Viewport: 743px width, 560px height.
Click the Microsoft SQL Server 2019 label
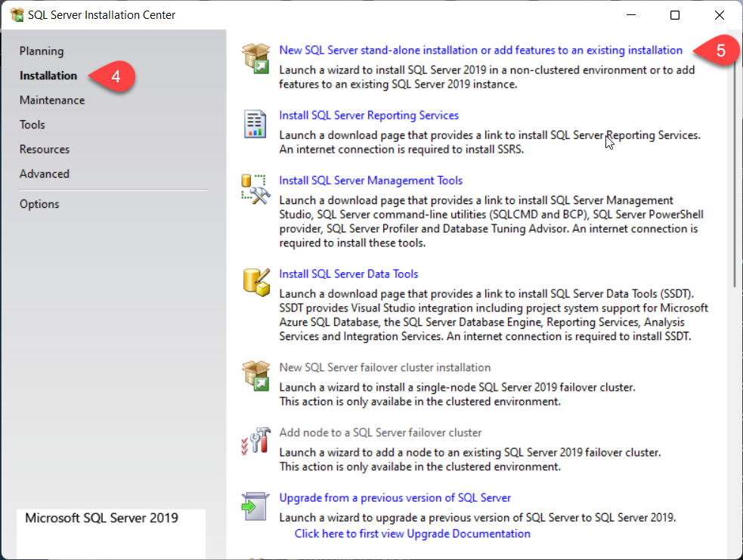[x=101, y=518]
